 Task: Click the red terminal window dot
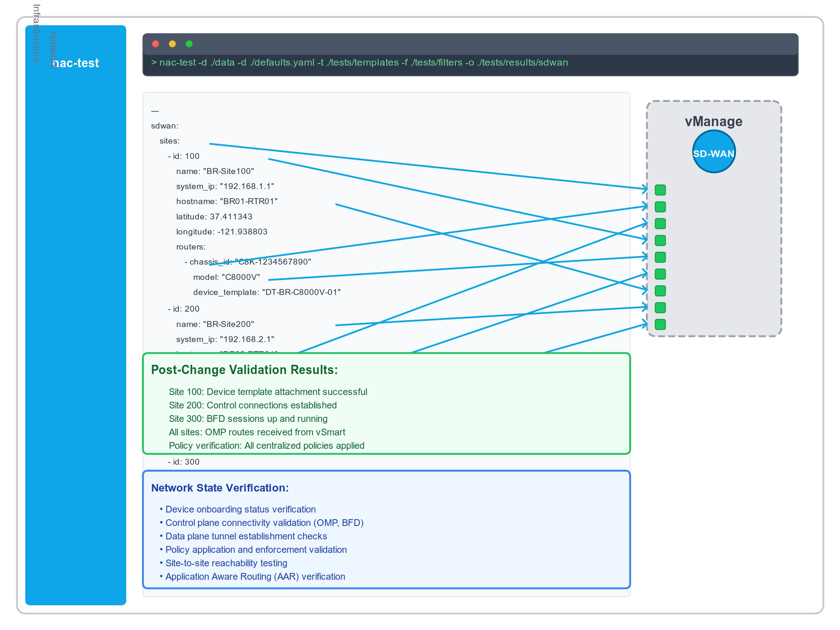(x=155, y=44)
